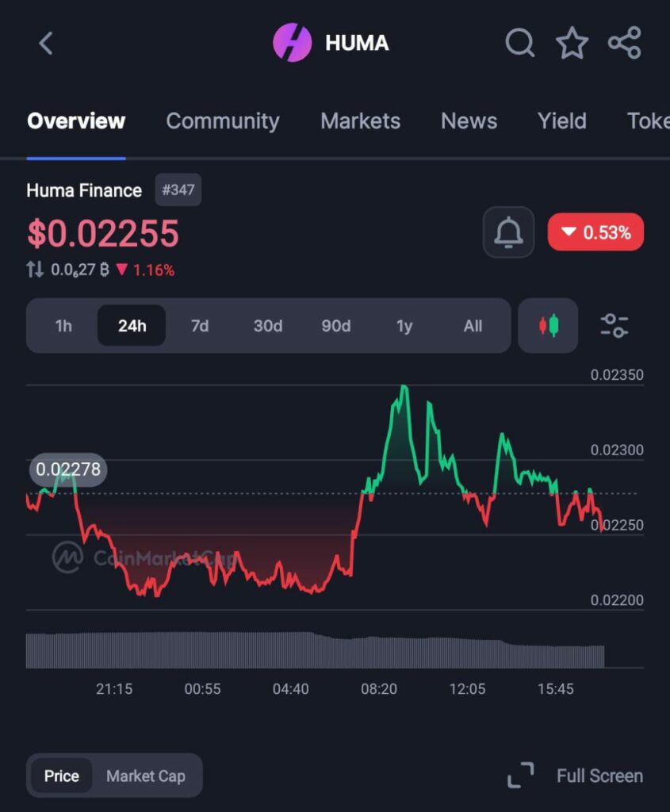Switch chart to Price
This screenshot has height=812, width=670.
coord(62,776)
